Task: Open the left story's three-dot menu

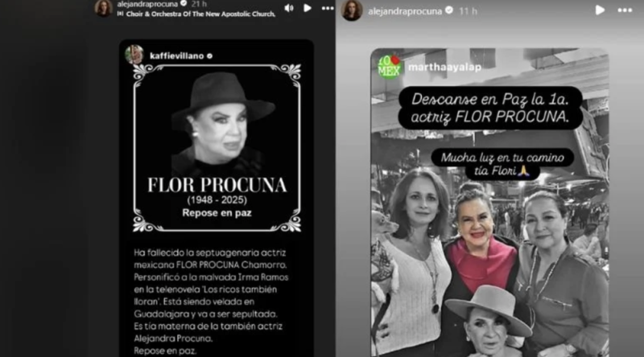Action: click(x=328, y=8)
